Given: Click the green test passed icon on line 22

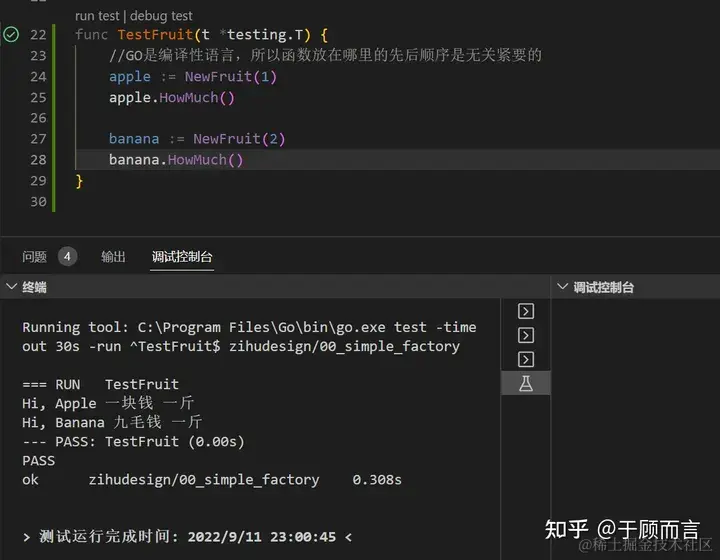Looking at the screenshot, I should (x=11, y=34).
